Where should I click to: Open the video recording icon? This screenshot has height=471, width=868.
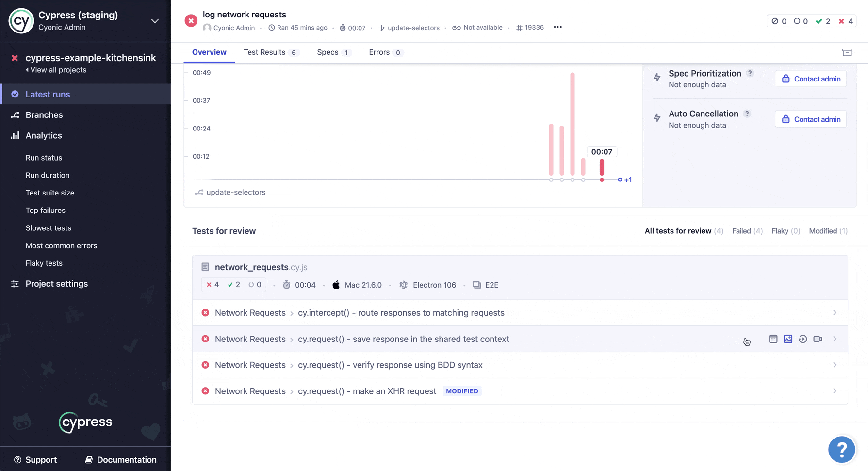818,339
